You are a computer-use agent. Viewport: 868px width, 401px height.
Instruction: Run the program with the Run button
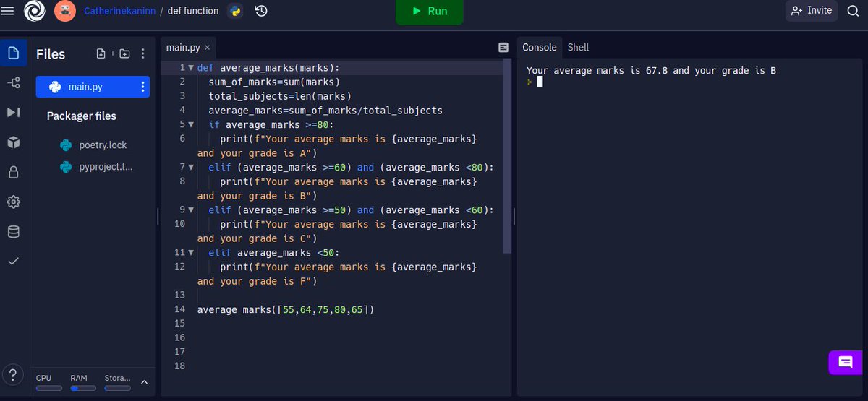coord(430,12)
